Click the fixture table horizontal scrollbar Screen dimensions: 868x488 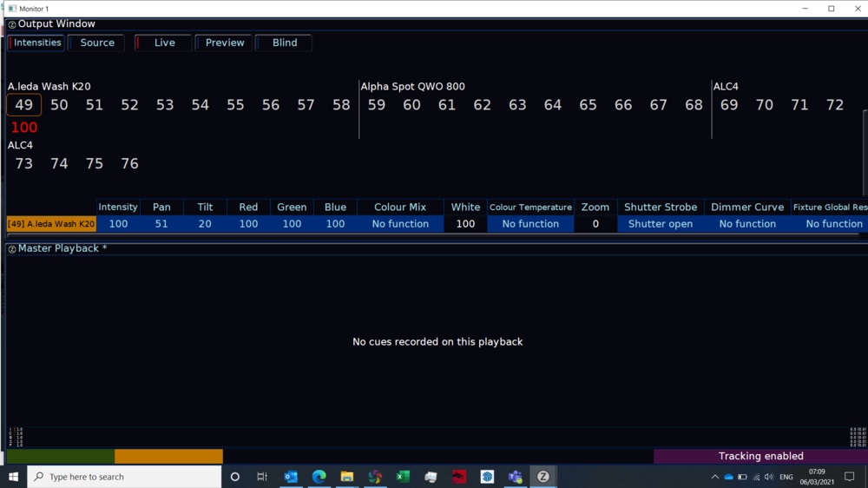[x=431, y=234]
